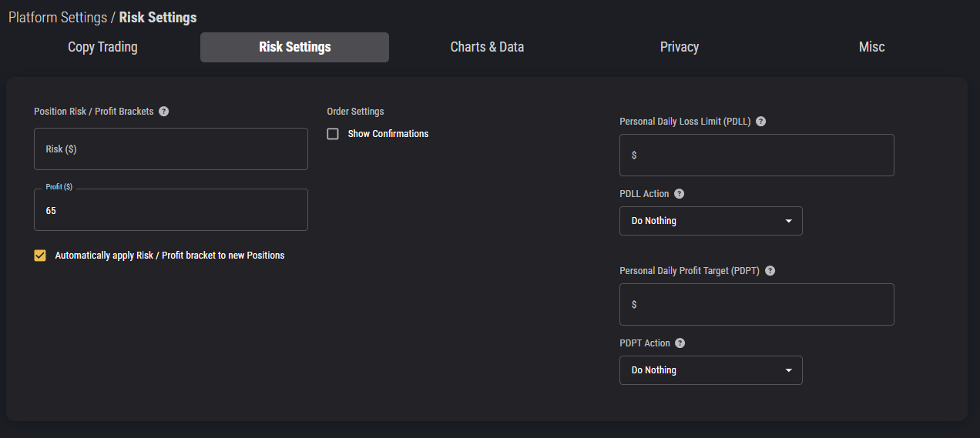The width and height of the screenshot is (980, 438).
Task: Focus the Personal Daily Loss Limit amount field
Action: point(757,155)
